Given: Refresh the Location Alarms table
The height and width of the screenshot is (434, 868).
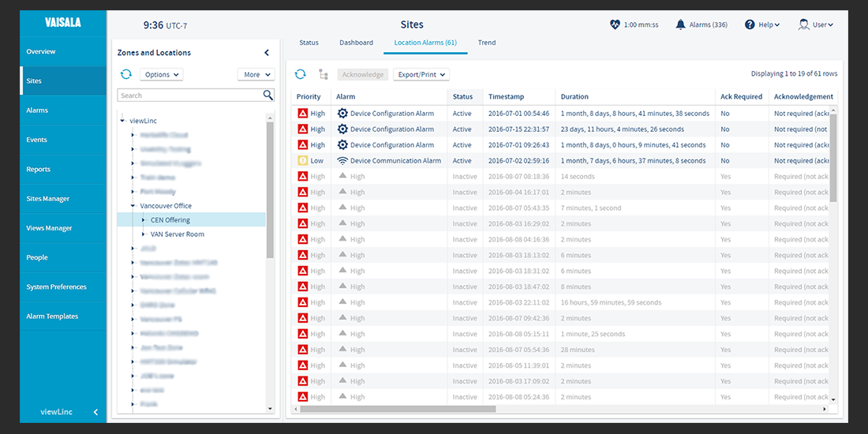Looking at the screenshot, I should coord(300,74).
